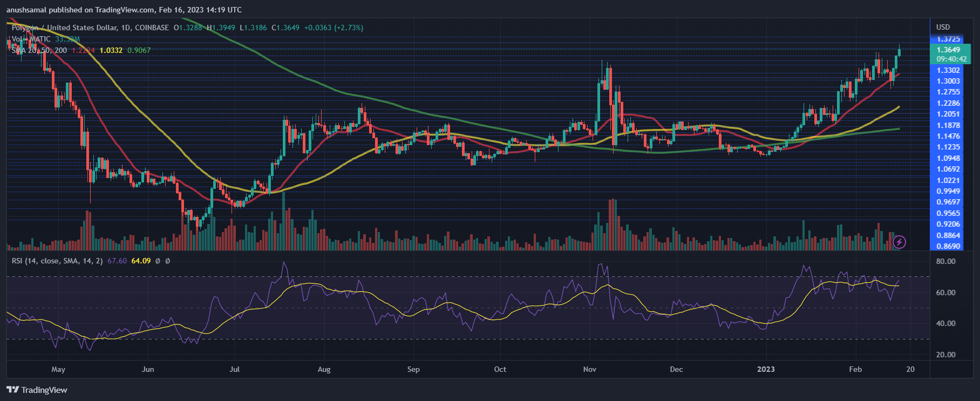
Task: Click the Vol · MATIC indicator label
Action: tap(31, 39)
